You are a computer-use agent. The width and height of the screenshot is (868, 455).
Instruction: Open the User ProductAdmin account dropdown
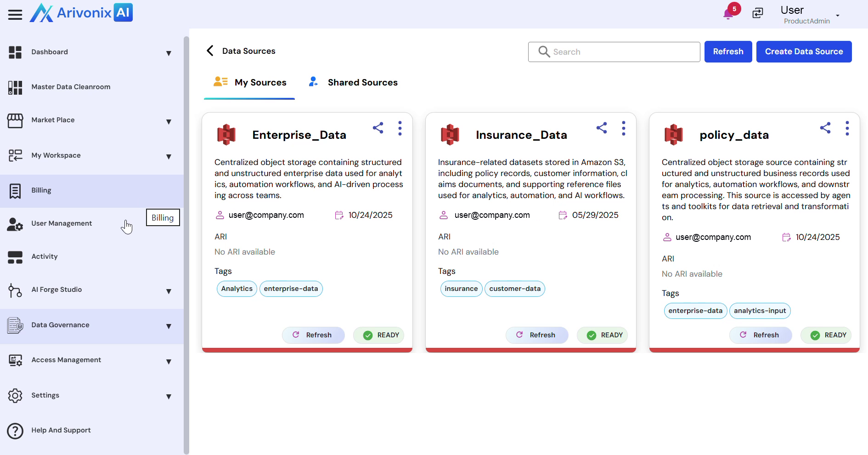click(x=837, y=16)
